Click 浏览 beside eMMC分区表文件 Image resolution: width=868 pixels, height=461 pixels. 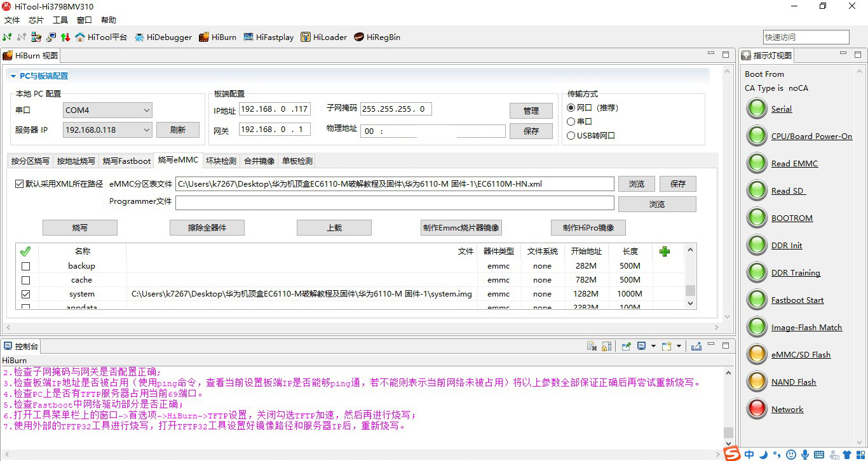(x=637, y=184)
